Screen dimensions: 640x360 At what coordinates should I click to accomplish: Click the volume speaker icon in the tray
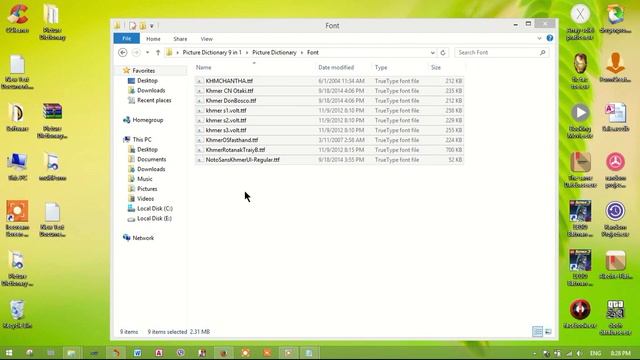579,353
